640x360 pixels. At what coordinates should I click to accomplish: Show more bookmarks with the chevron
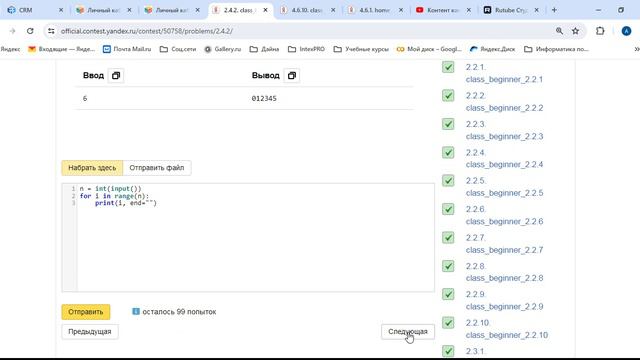[x=636, y=49]
